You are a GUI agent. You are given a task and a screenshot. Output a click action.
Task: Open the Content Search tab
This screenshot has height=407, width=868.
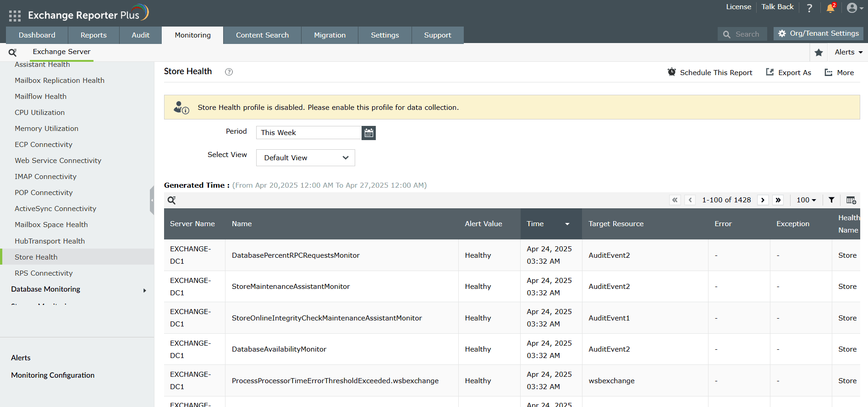pyautogui.click(x=262, y=35)
